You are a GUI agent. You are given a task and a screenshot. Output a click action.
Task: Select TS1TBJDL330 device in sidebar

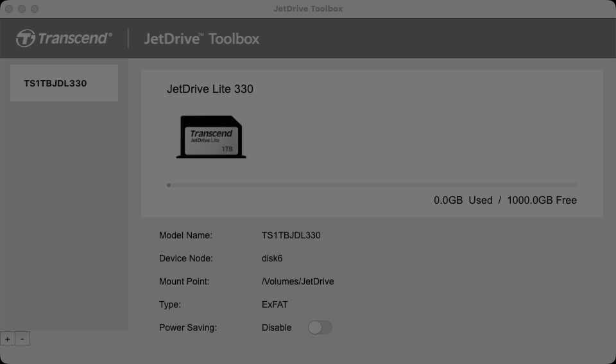coord(64,83)
